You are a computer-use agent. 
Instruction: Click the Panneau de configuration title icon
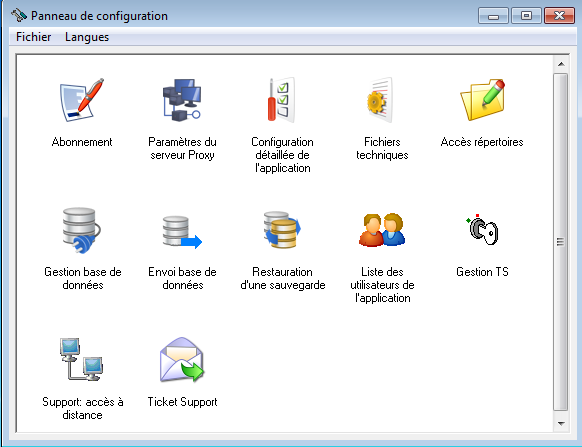click(19, 15)
